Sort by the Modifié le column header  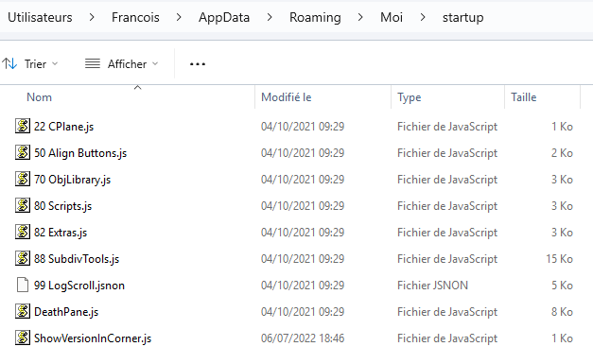tap(287, 97)
